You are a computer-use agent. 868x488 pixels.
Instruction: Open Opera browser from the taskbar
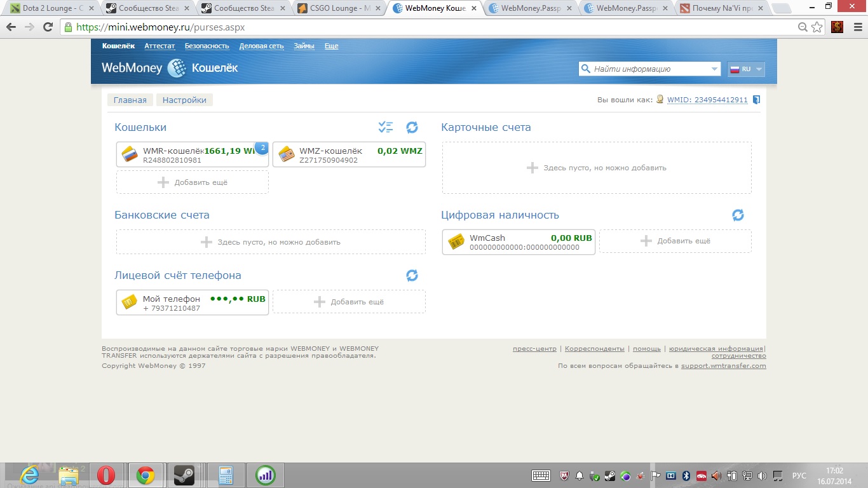pyautogui.click(x=106, y=475)
